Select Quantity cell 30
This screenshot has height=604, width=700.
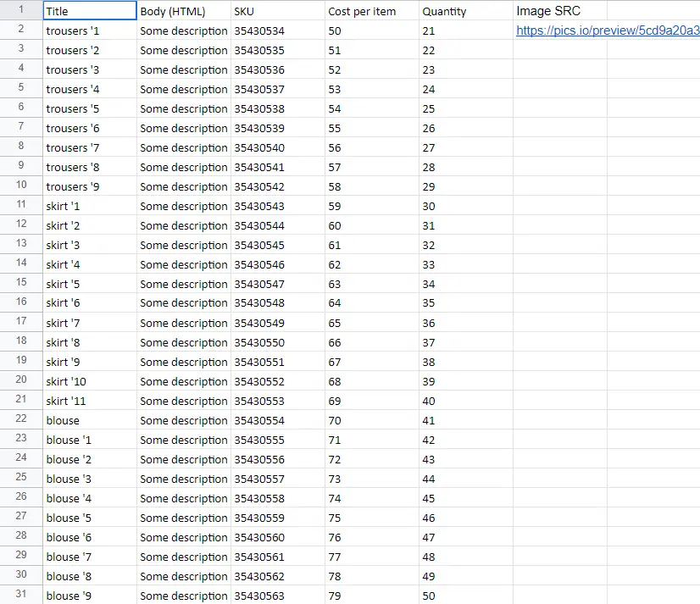click(x=466, y=206)
